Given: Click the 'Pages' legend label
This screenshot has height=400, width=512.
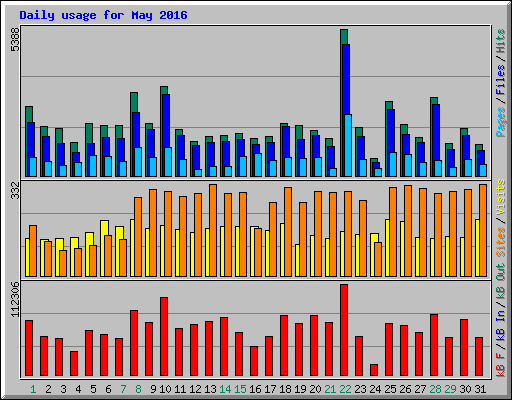Looking at the screenshot, I should tap(501, 122).
